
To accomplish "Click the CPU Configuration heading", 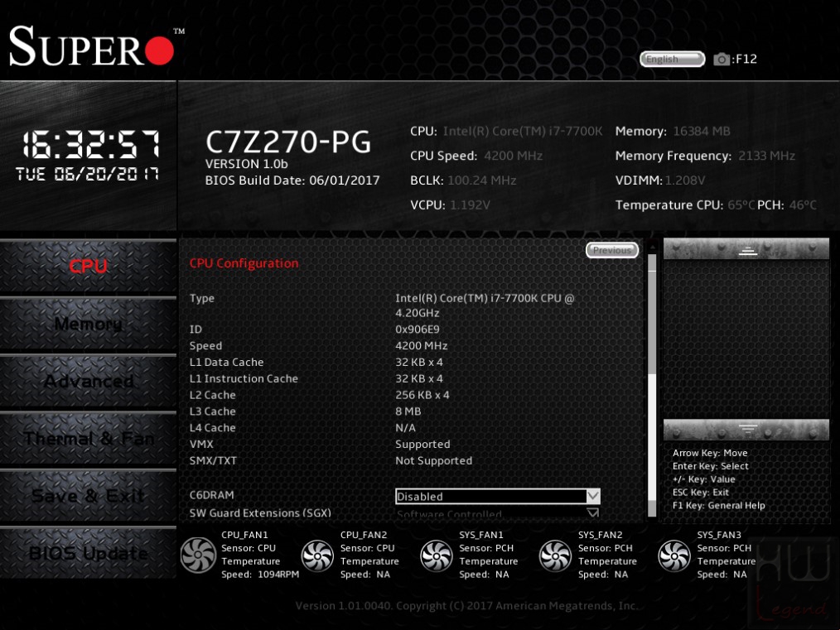I will 244,263.
